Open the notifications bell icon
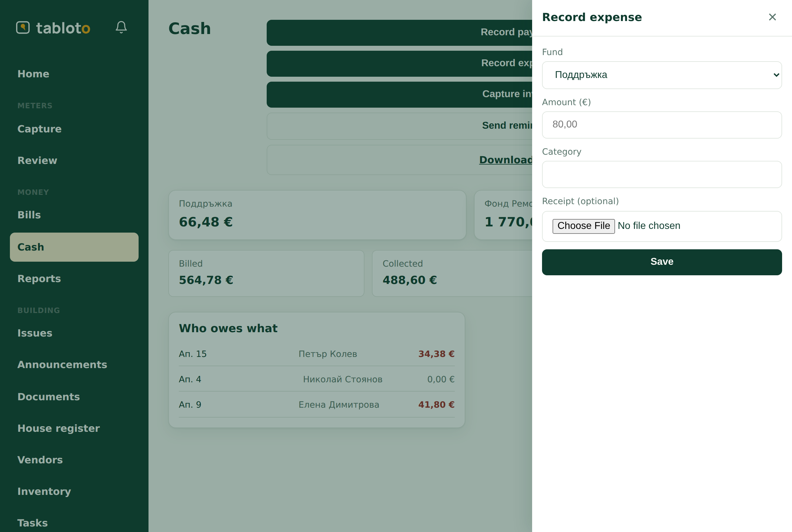Viewport: 792px width, 532px height. [121, 27]
